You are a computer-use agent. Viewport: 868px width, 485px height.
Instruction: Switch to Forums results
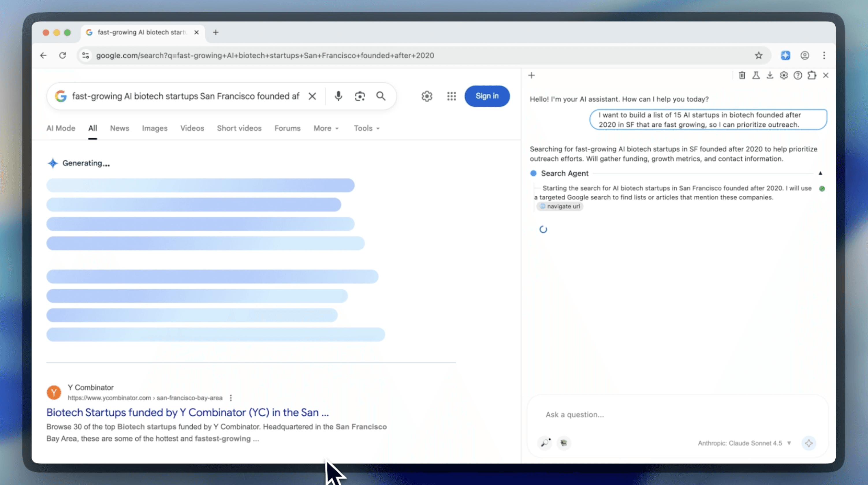coord(287,128)
